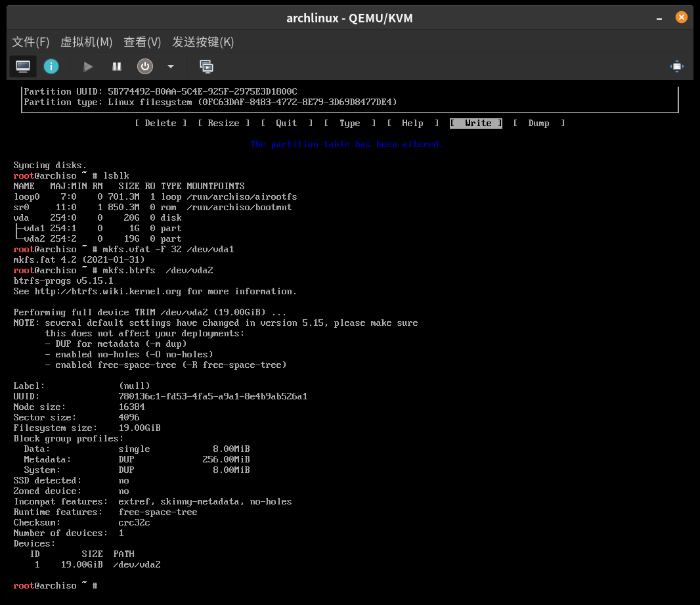
Task: Click the 'SSD detected: no' line
Action: point(72,480)
